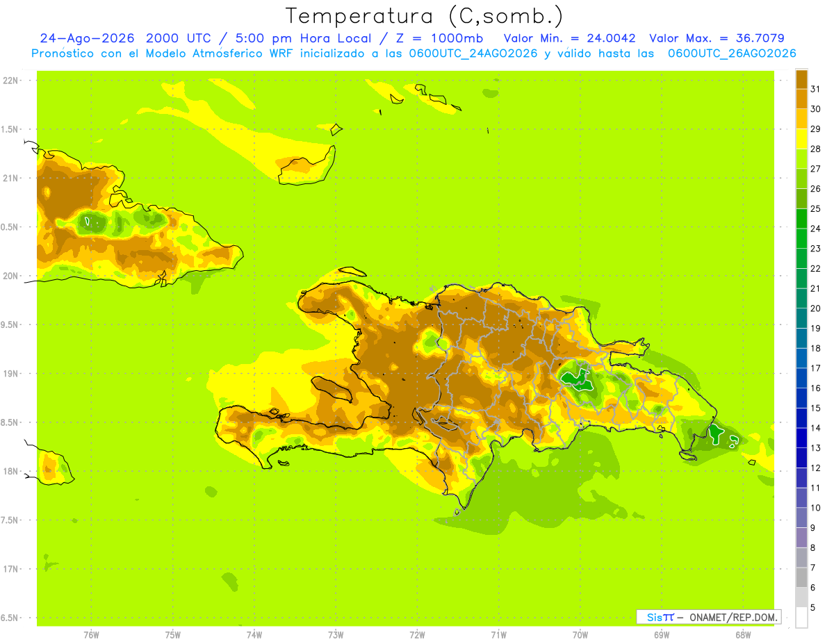Select the date text "24-Ago-2026"
834x644 pixels.
[87, 38]
